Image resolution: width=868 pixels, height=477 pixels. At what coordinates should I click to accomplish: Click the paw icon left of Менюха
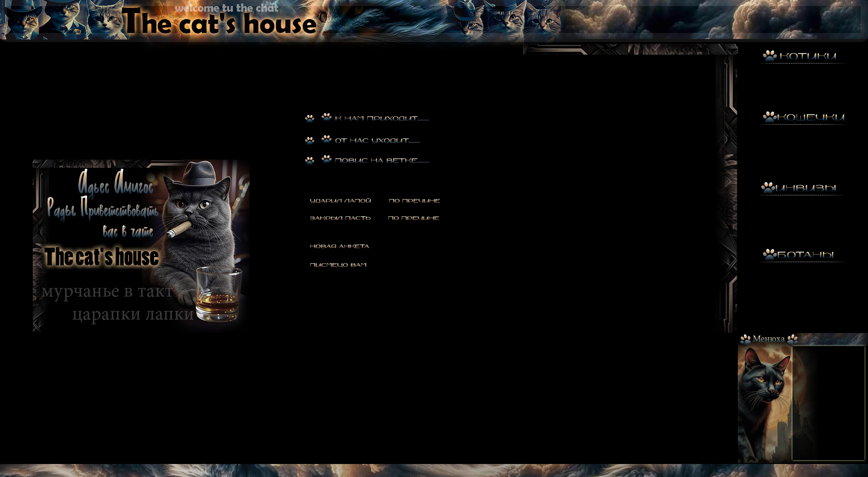pos(746,339)
